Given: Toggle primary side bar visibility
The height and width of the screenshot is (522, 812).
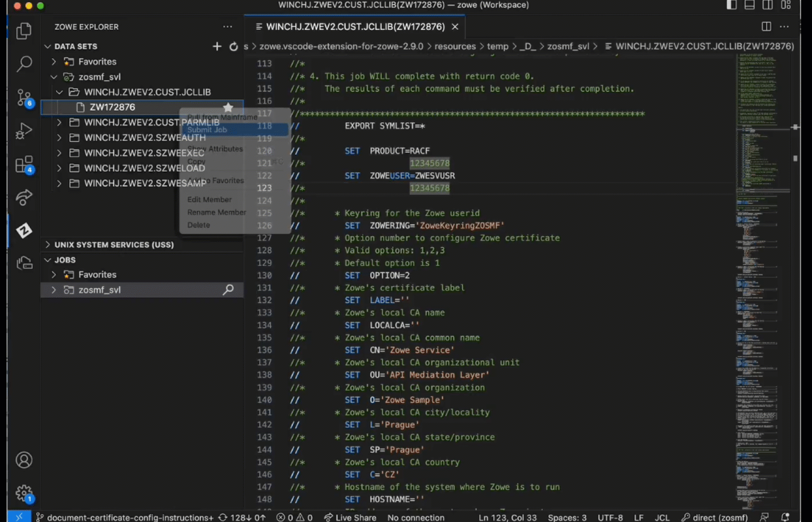Looking at the screenshot, I should coord(731,5).
